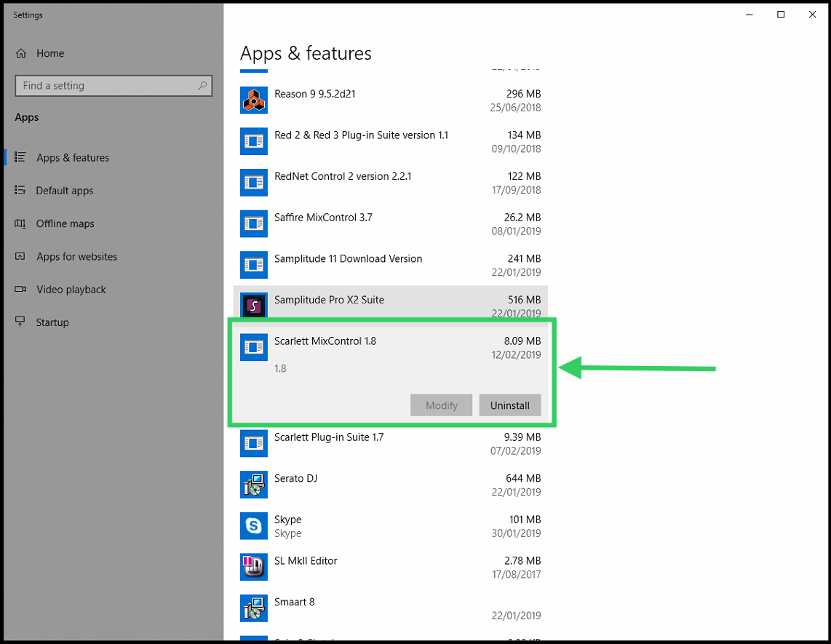
Task: Click the Serato DJ installer icon
Action: point(253,485)
